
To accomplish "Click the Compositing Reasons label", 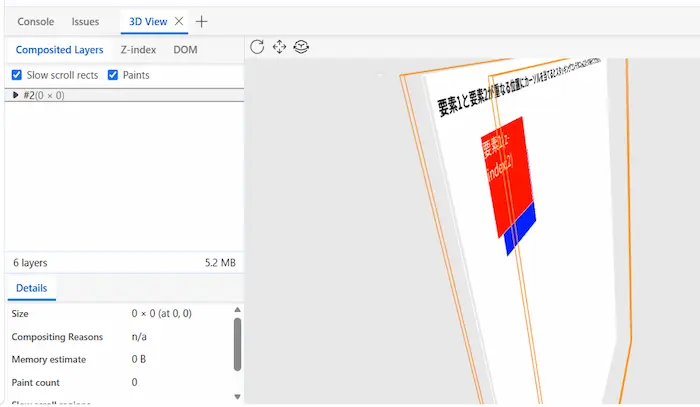I will coord(57,337).
